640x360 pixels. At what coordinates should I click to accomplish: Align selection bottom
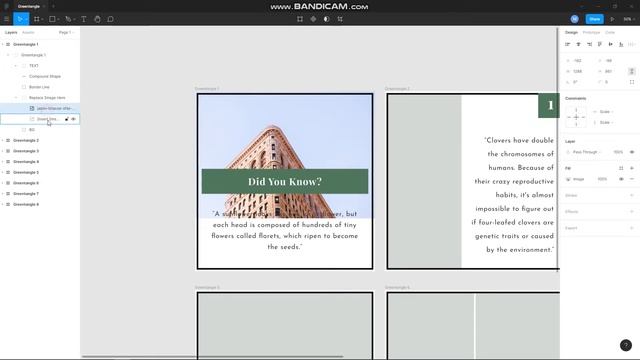click(x=621, y=44)
